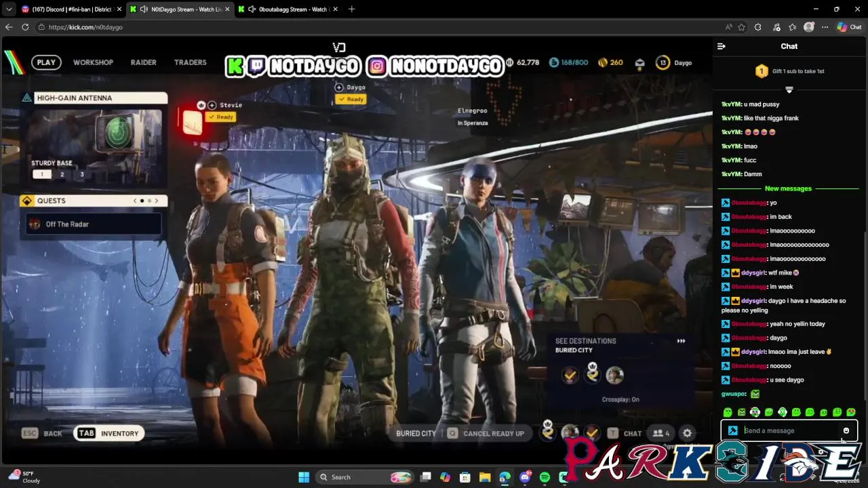Image resolution: width=868 pixels, height=488 pixels.
Task: Reload the Kick page
Action: point(25,27)
